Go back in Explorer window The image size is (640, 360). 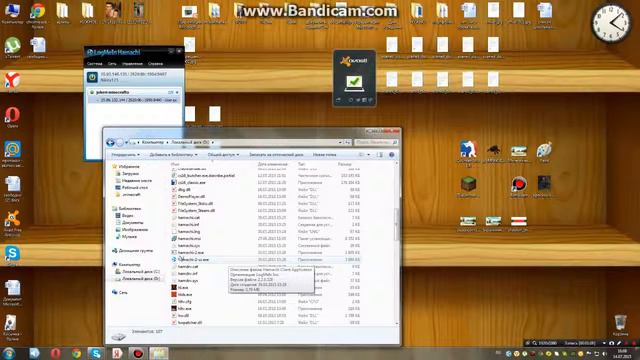110,142
